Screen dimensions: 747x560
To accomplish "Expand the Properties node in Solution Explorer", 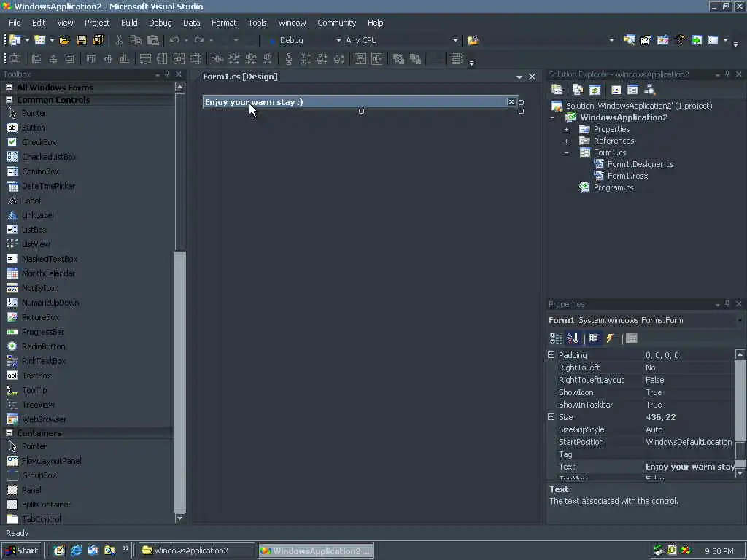I will point(566,129).
